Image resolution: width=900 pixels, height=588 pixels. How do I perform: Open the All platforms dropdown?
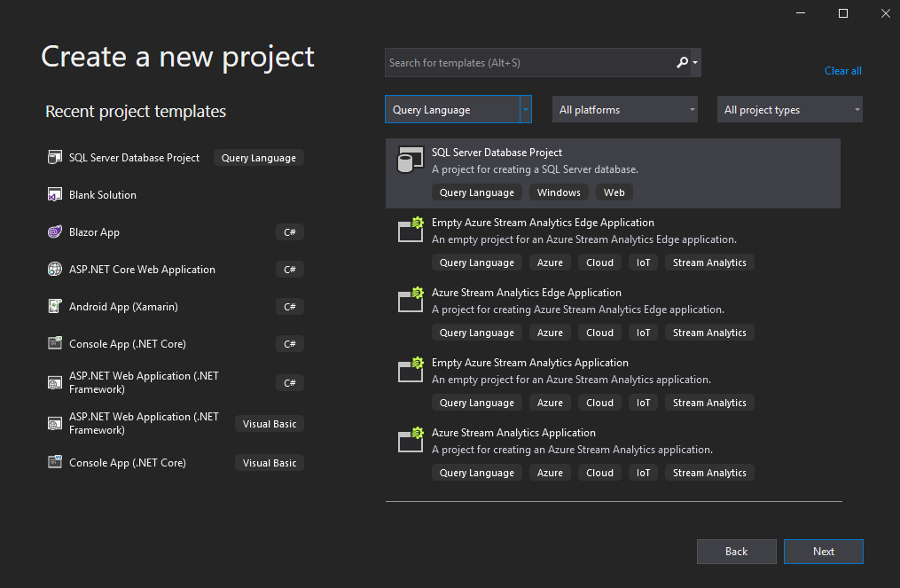(x=624, y=110)
